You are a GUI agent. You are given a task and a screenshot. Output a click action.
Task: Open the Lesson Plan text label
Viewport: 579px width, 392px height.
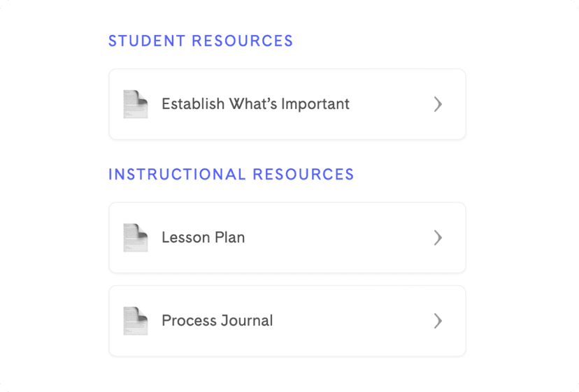pyautogui.click(x=203, y=238)
